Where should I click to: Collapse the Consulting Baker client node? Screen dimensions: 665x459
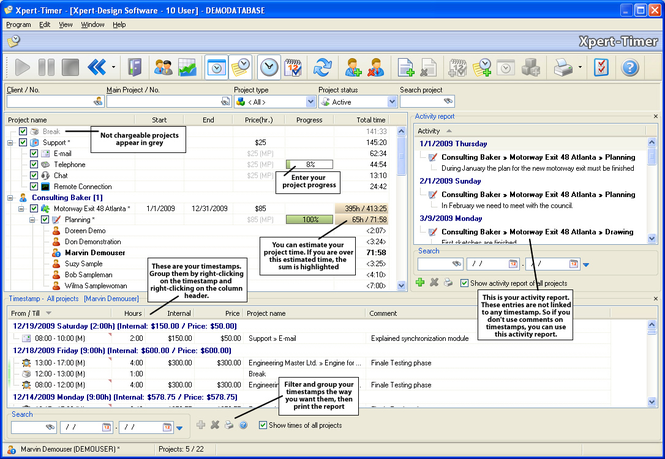point(10,198)
